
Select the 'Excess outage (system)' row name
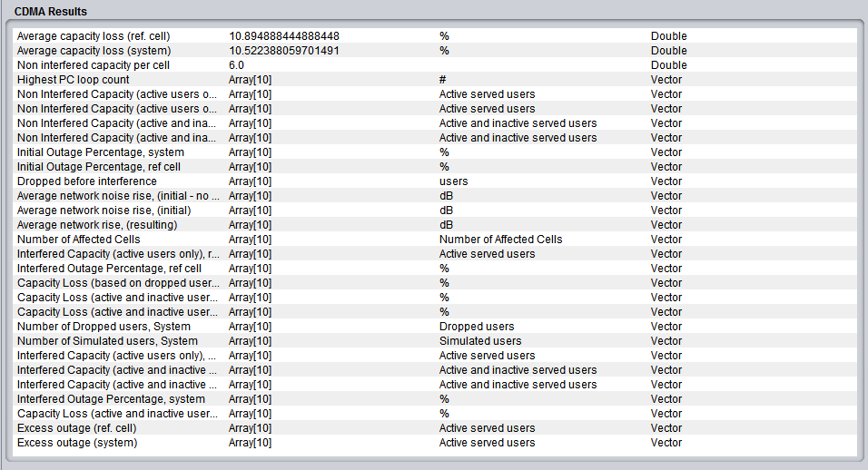click(x=77, y=443)
